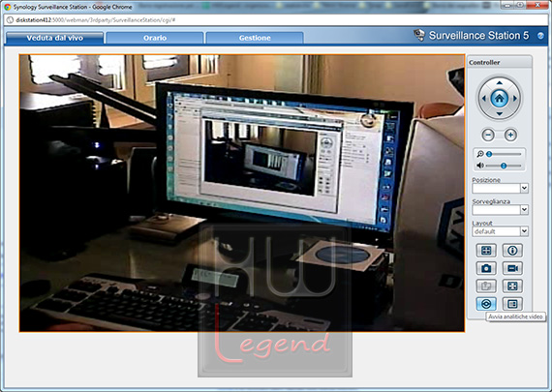Screen dimensions: 552x392
Task: Select the live camera video feed
Action: (x=242, y=193)
